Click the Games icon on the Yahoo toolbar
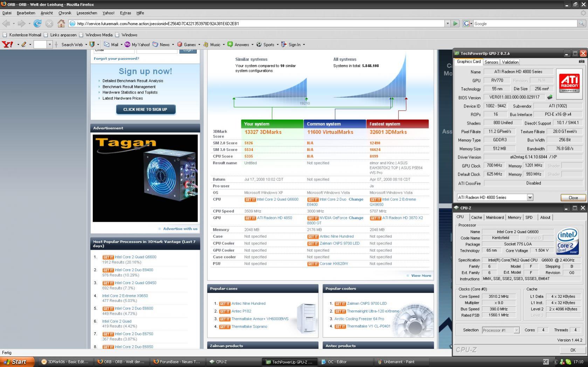This screenshot has height=367, width=588. coord(180,44)
